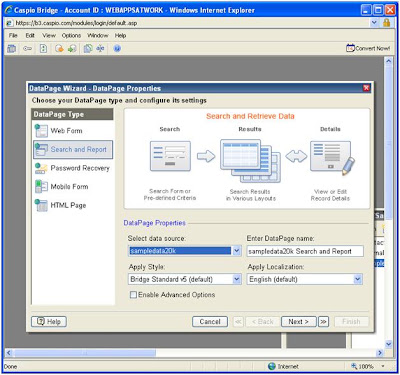This screenshot has width=400, height=375.
Task: Open the Apply Localization dropdown
Action: [358, 279]
